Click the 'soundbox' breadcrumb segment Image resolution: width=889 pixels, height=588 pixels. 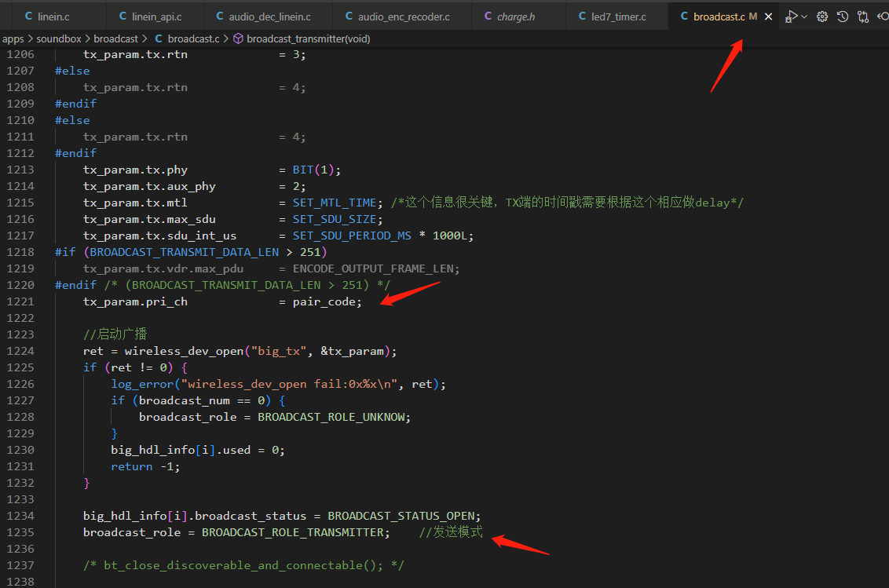pos(59,39)
